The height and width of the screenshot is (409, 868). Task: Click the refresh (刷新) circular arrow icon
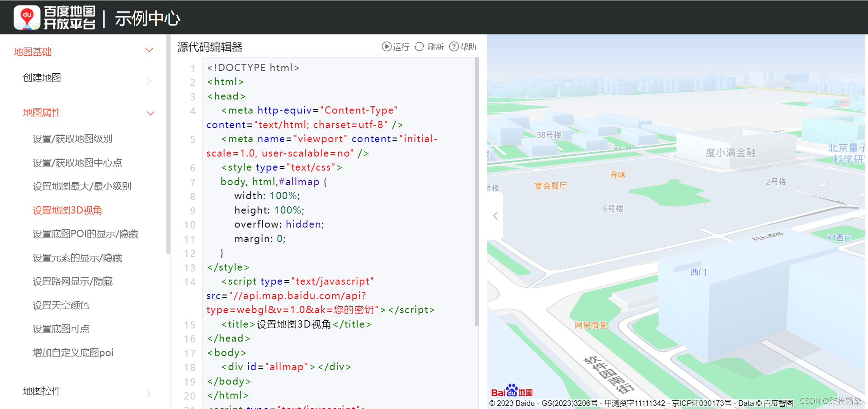(x=420, y=47)
